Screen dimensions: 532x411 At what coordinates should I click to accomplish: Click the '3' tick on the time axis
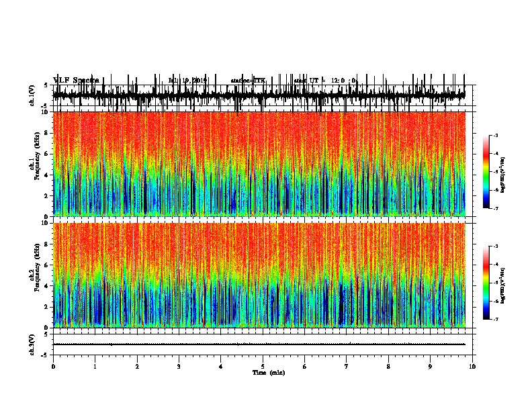point(179,367)
